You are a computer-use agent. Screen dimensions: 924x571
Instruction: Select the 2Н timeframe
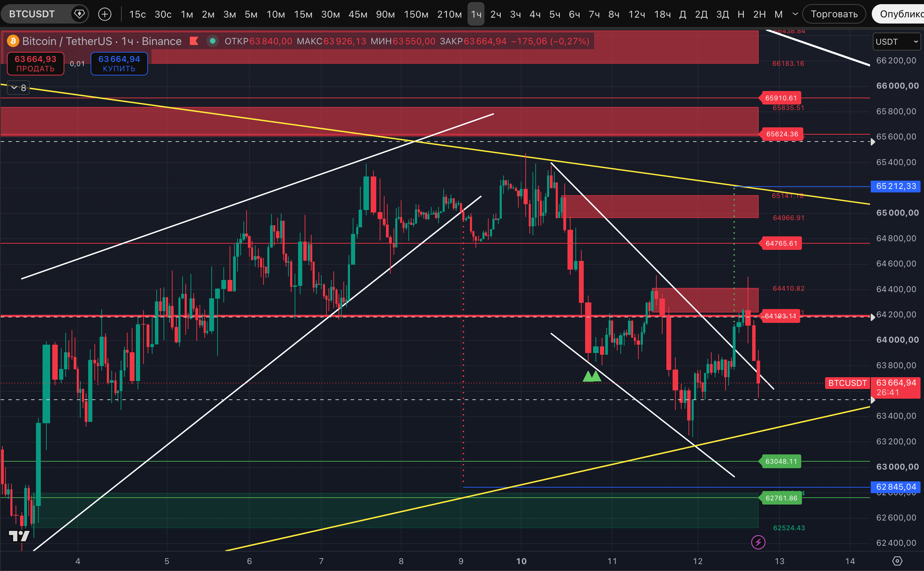(x=759, y=14)
